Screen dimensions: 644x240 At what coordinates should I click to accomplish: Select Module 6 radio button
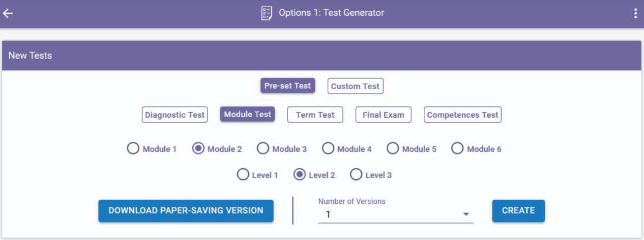tap(457, 149)
